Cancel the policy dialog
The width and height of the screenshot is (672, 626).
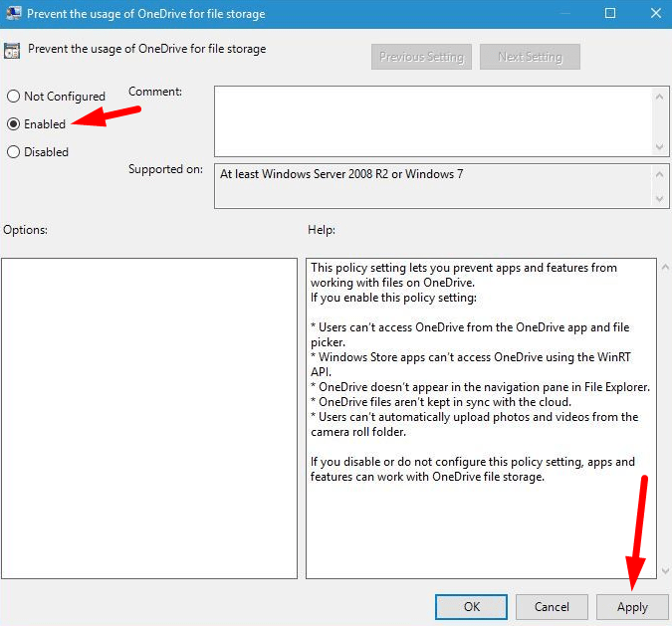point(552,607)
